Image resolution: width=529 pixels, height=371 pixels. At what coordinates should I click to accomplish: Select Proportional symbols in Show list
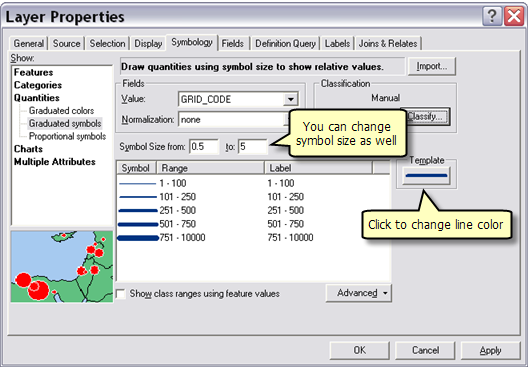tap(67, 136)
